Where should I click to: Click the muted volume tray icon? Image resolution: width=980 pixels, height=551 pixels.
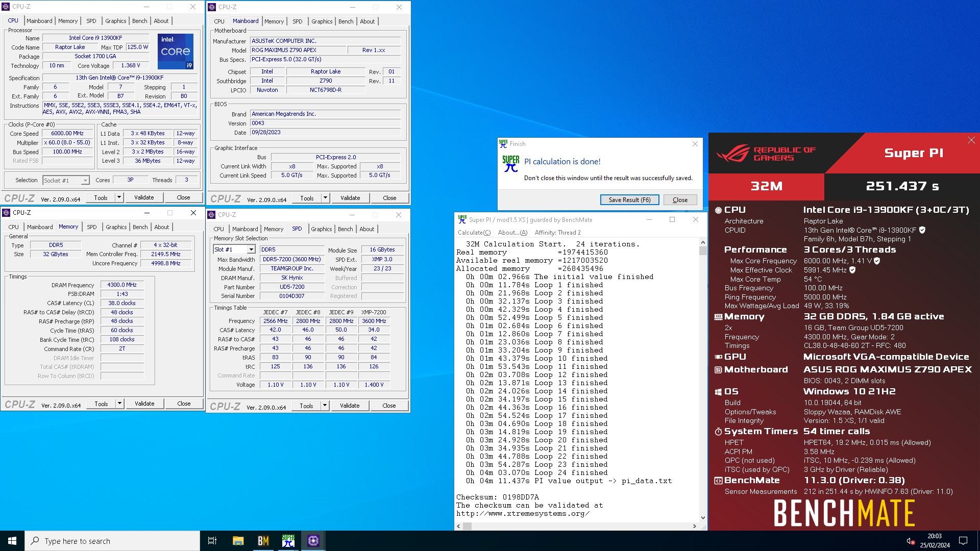(910, 541)
